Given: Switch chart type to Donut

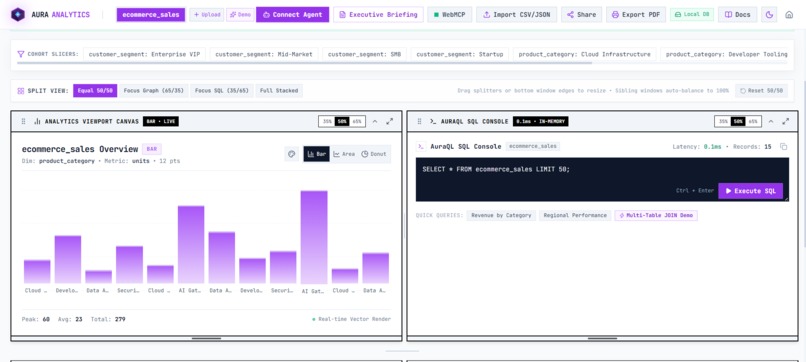Looking at the screenshot, I should click(x=374, y=154).
